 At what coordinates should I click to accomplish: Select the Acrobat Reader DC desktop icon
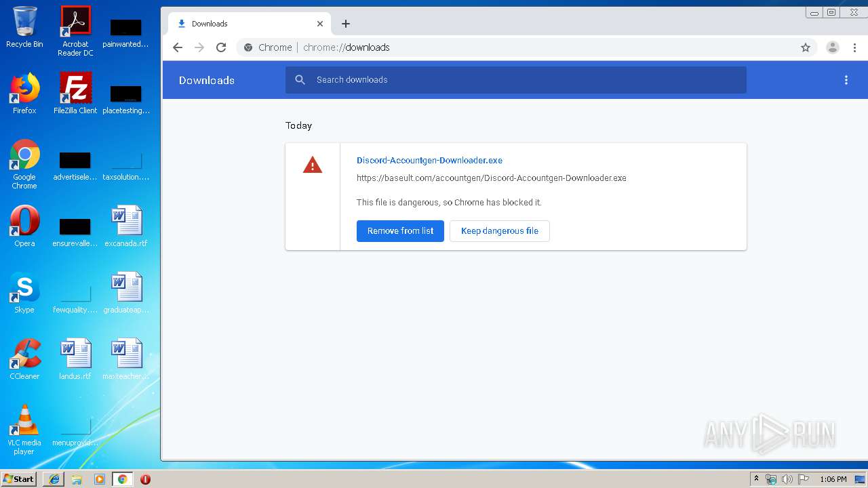click(x=75, y=31)
